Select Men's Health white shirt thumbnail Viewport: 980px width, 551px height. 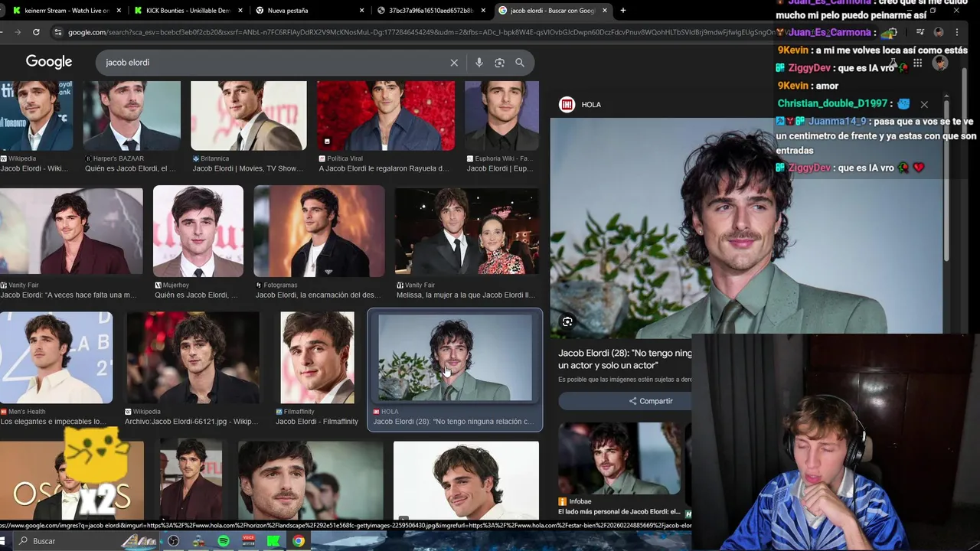[x=56, y=357]
